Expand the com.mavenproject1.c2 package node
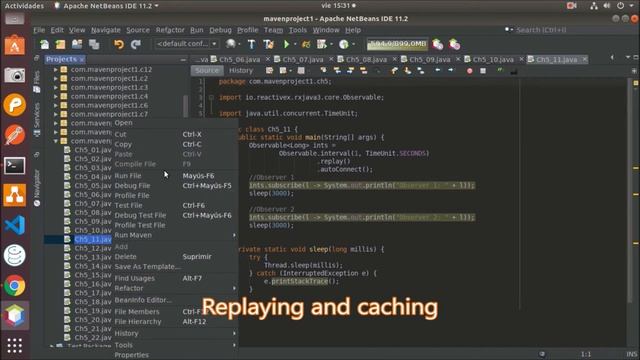The width and height of the screenshot is (640, 360). [x=56, y=78]
